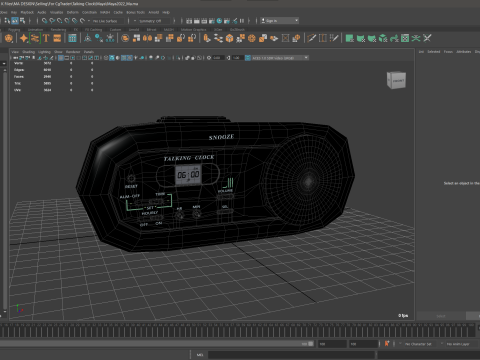Click the pencil quad draw shelf icon
Viewport: 480px width, 360px height.
click(x=311, y=38)
